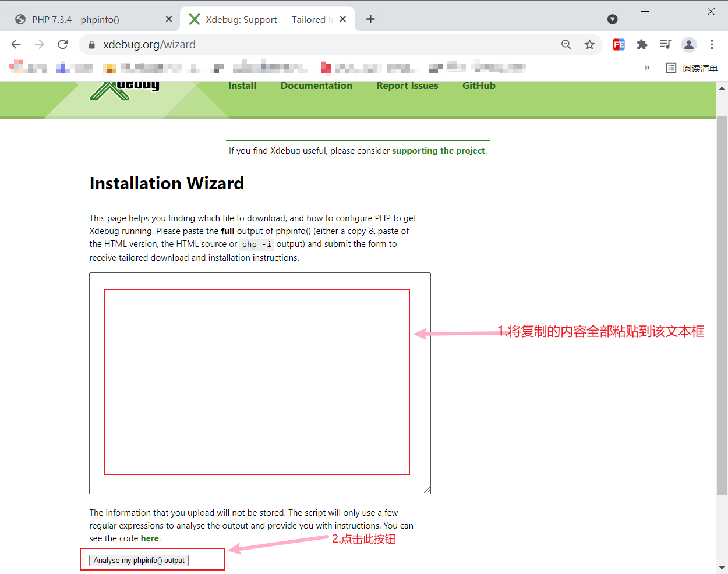Reload the xdebug.org page
This screenshot has height=574, width=728.
[x=63, y=44]
